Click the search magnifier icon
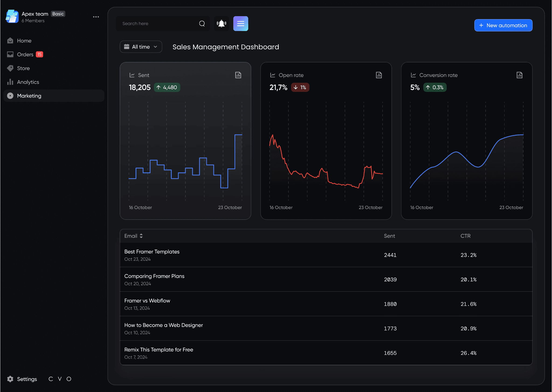This screenshot has width=552, height=392. 202,24
